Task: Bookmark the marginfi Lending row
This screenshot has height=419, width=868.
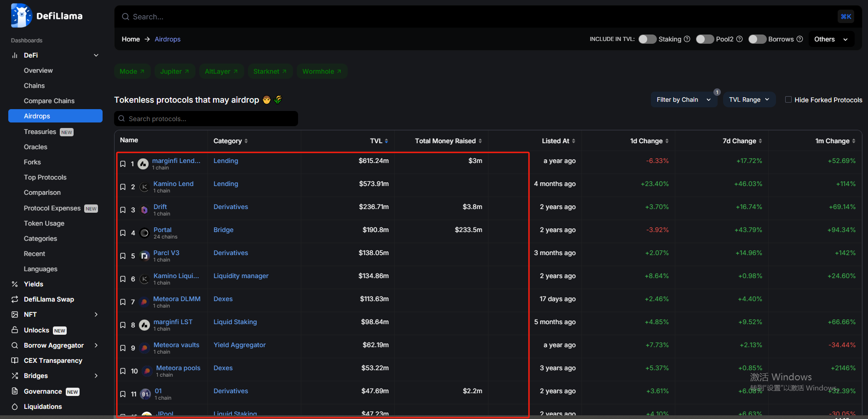Action: pyautogui.click(x=123, y=164)
